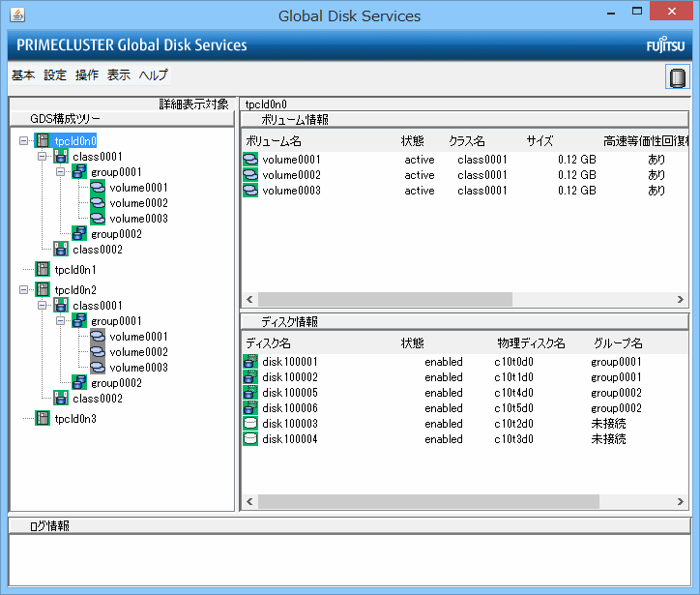Collapse class0001 under tpcld0n2
This screenshot has width=700, height=595.
click(x=42, y=306)
